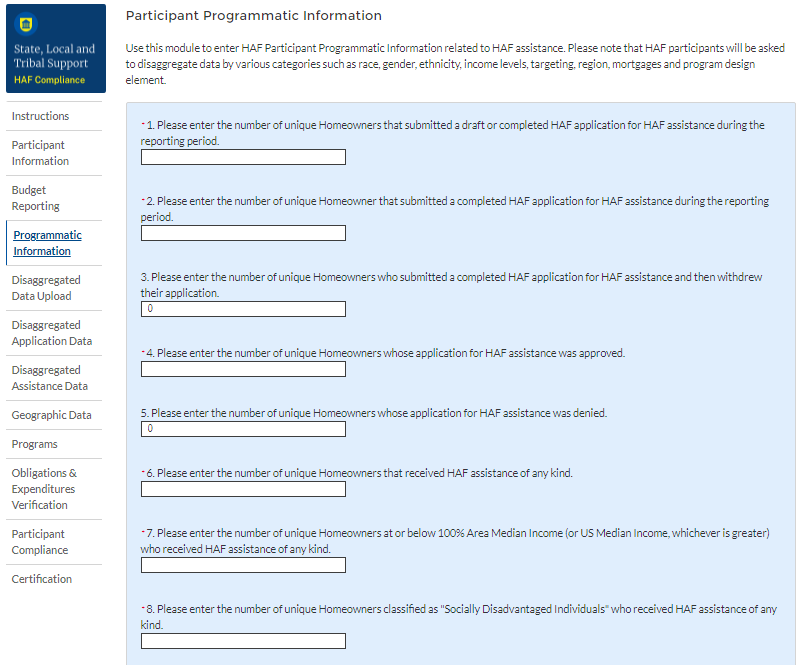Open the Instructions section
The width and height of the screenshot is (803, 665).
(x=40, y=116)
